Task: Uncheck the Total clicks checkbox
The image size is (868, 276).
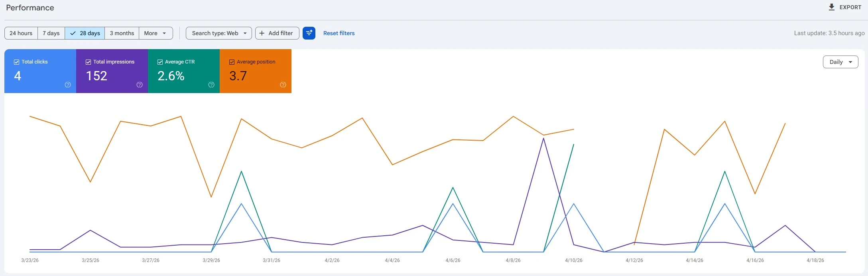Action: (17, 62)
